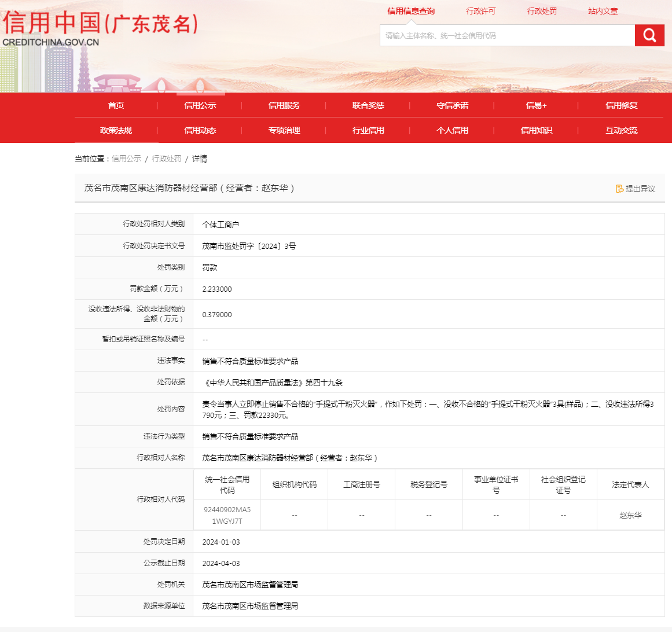The height and width of the screenshot is (632, 672).
Task: Click the red search magnifier button
Action: coord(649,35)
